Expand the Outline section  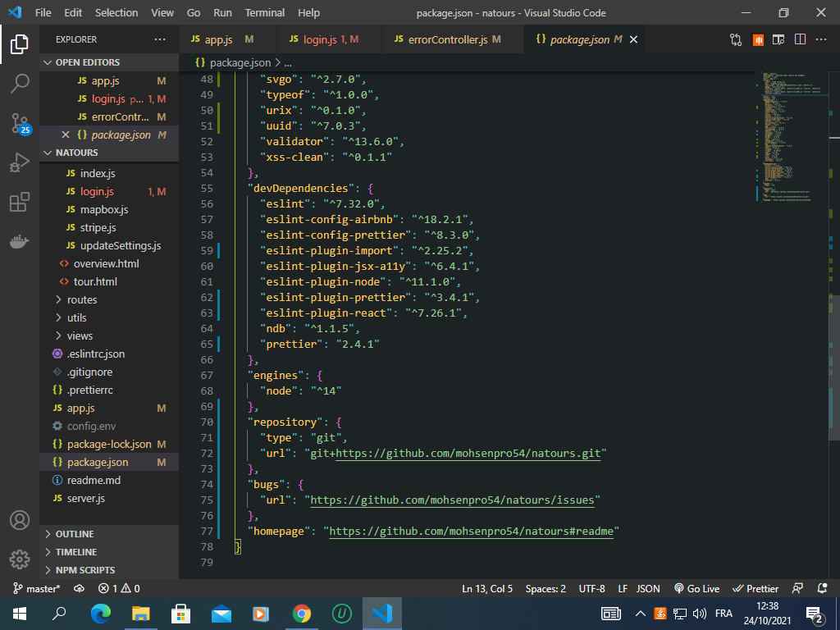pos(109,534)
